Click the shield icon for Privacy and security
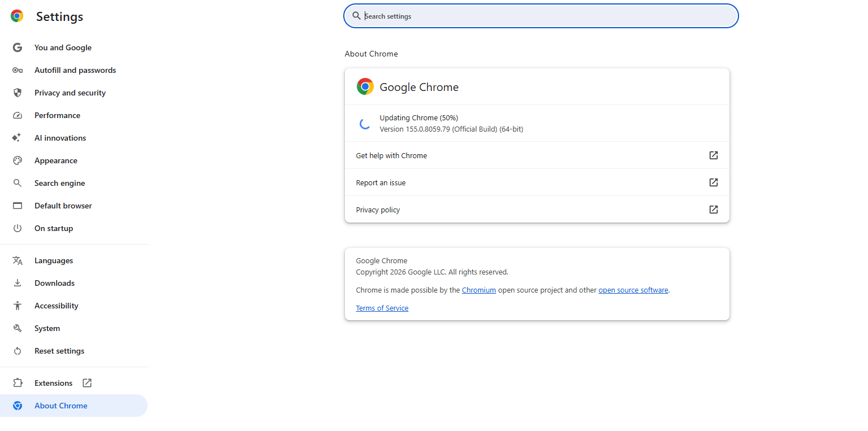This screenshot has height=431, width=868. click(x=18, y=93)
